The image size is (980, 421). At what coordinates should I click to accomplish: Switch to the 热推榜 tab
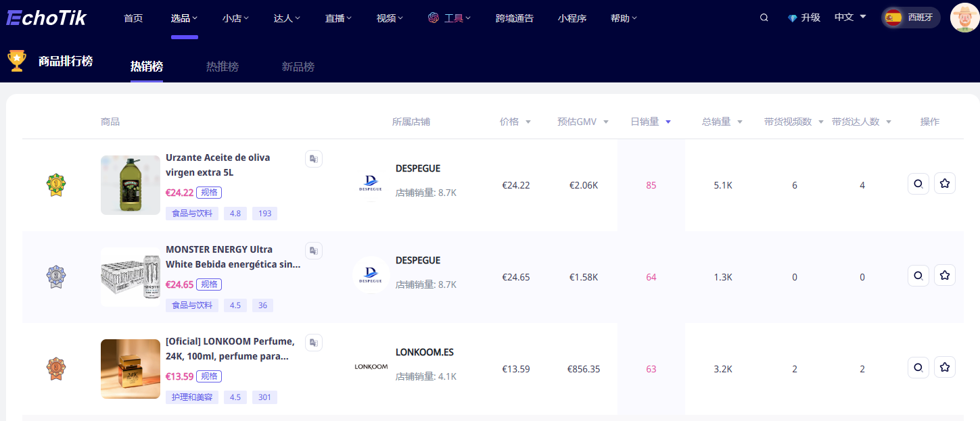(223, 67)
